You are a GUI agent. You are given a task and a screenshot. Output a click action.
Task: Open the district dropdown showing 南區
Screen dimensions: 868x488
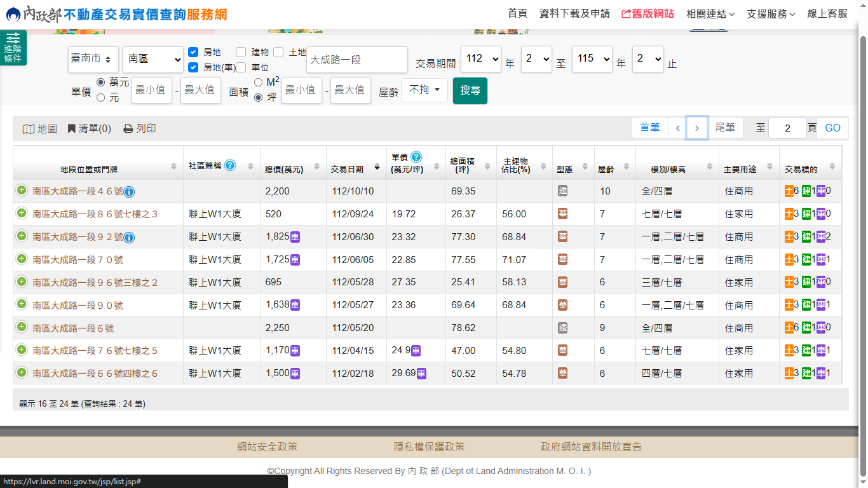[153, 59]
